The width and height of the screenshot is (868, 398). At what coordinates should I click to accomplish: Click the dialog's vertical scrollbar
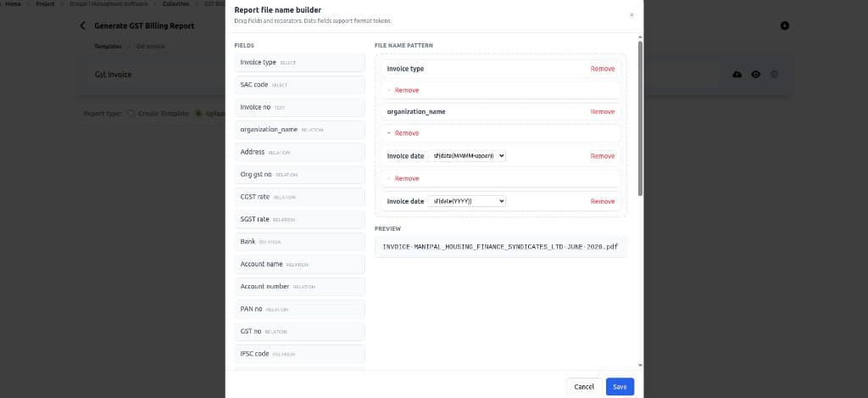tap(641, 117)
